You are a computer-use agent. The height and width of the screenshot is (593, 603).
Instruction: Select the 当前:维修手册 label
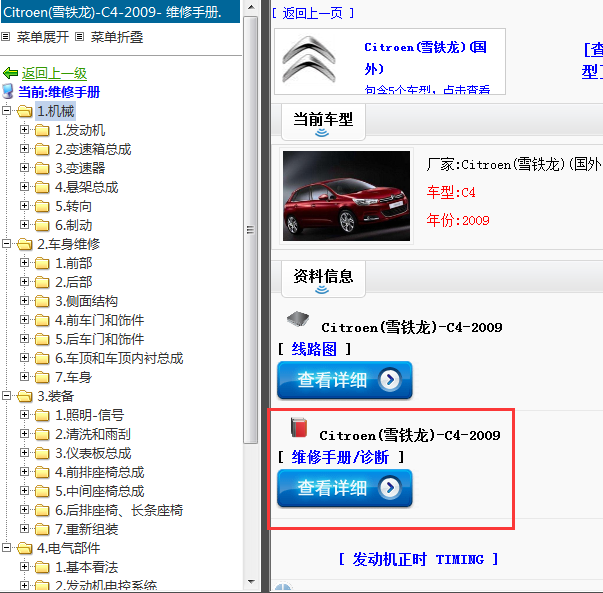(59, 92)
